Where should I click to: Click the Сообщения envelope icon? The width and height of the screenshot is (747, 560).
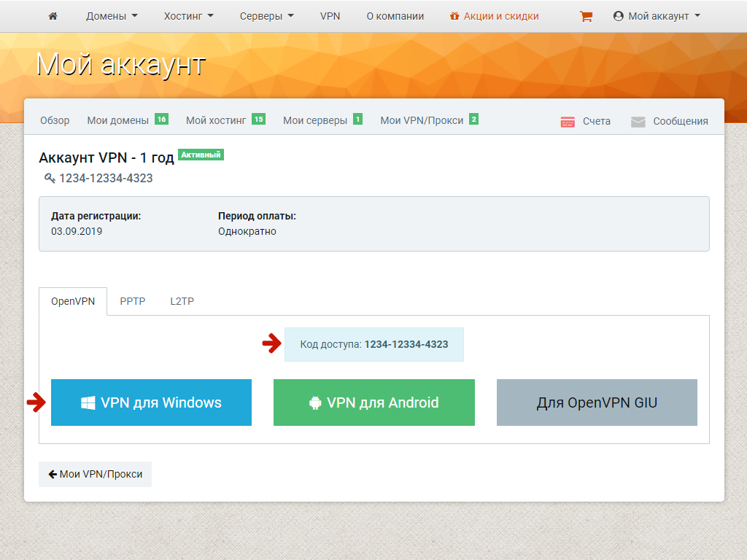[x=638, y=122]
